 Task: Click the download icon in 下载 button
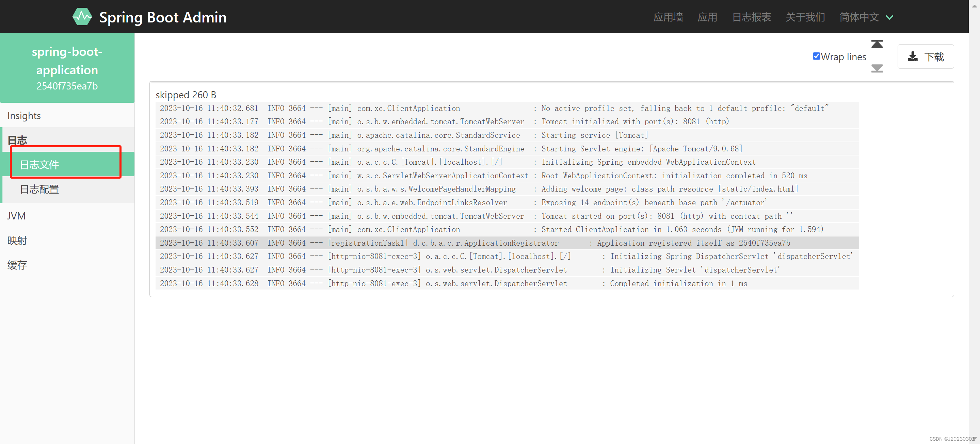(x=912, y=56)
